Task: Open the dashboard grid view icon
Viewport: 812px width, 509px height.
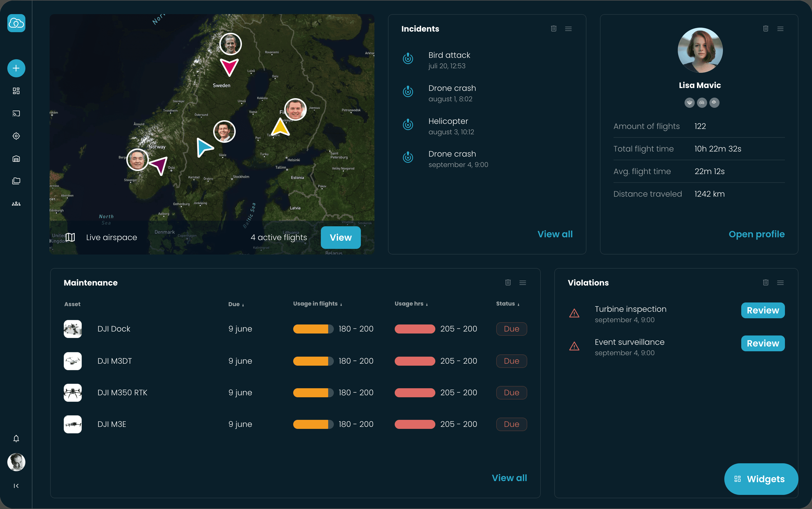Action: click(x=16, y=91)
